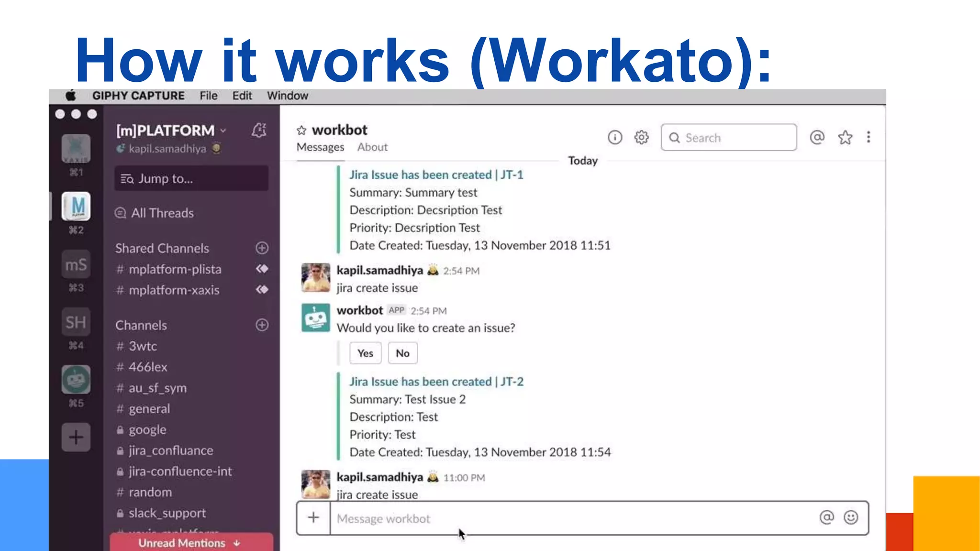Show conversation details info icon
The width and height of the screenshot is (980, 551).
tap(615, 138)
